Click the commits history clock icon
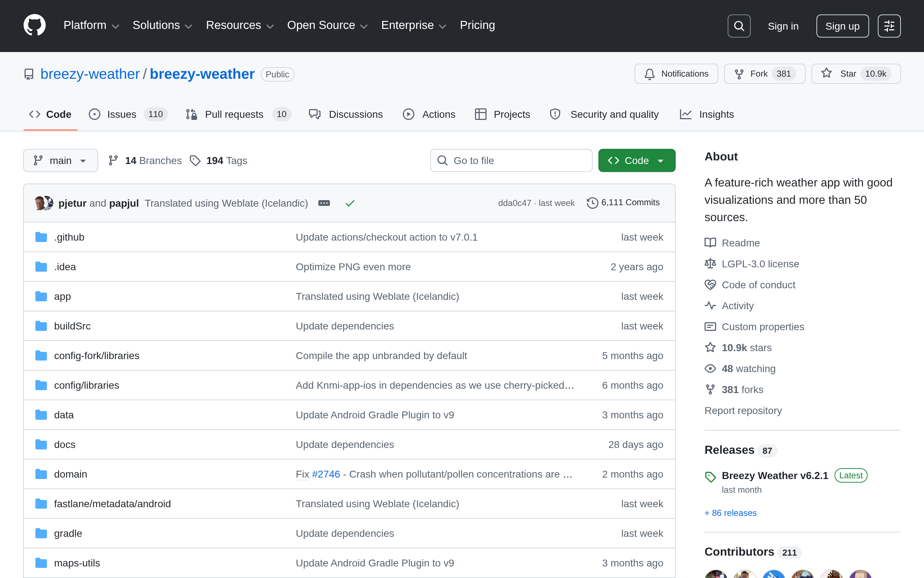This screenshot has height=578, width=924. click(592, 203)
